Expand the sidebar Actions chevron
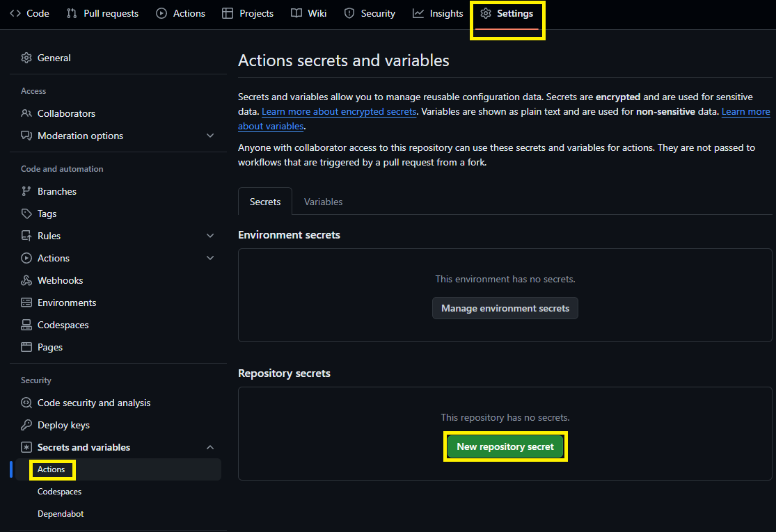Image resolution: width=776 pixels, height=532 pixels. (210, 258)
